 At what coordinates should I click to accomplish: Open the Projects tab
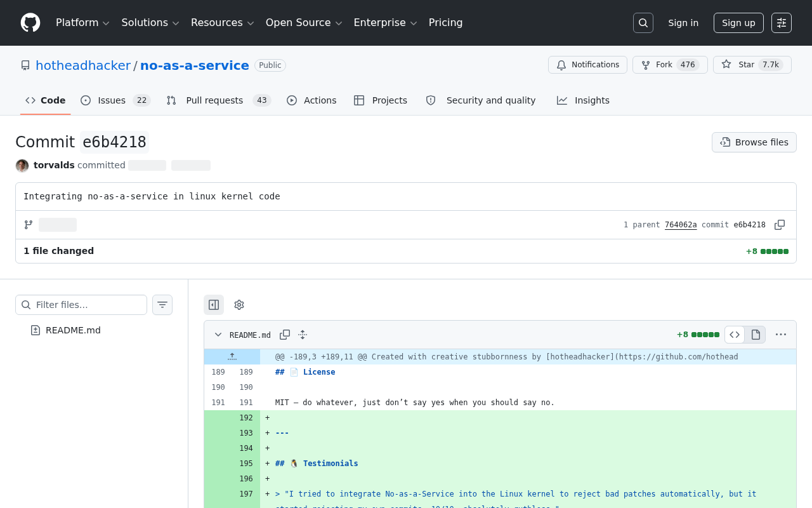(x=381, y=100)
